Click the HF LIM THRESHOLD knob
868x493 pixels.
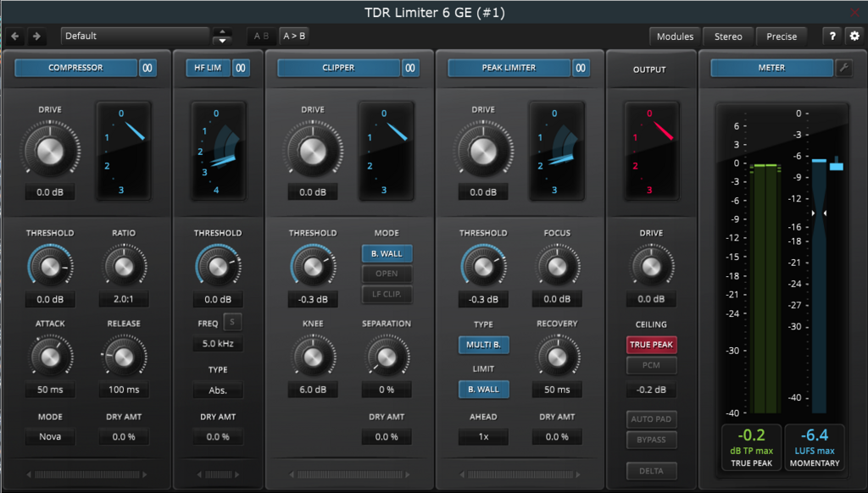218,267
